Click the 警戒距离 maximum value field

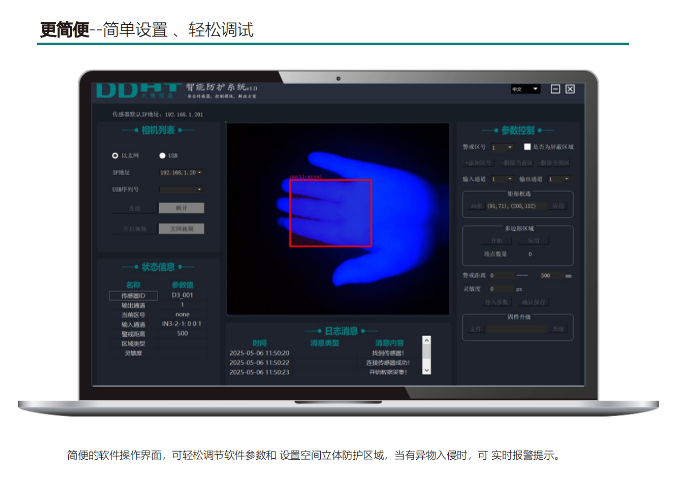pos(548,274)
